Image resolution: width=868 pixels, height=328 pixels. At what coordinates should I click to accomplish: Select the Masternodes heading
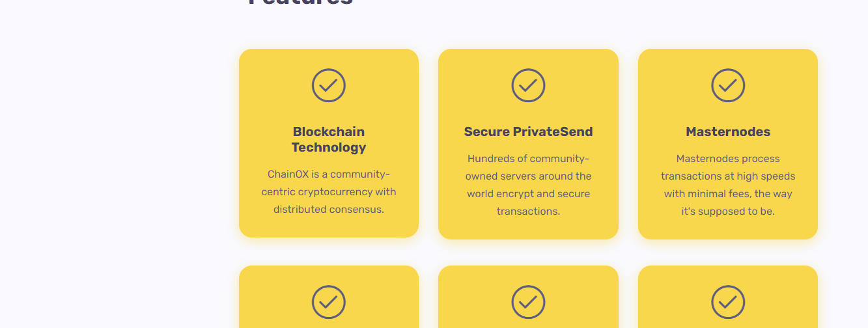pyautogui.click(x=728, y=131)
